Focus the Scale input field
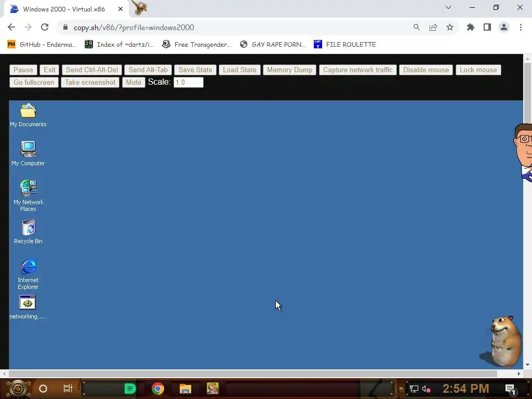Screen dimensions: 532x399 [x=188, y=83]
